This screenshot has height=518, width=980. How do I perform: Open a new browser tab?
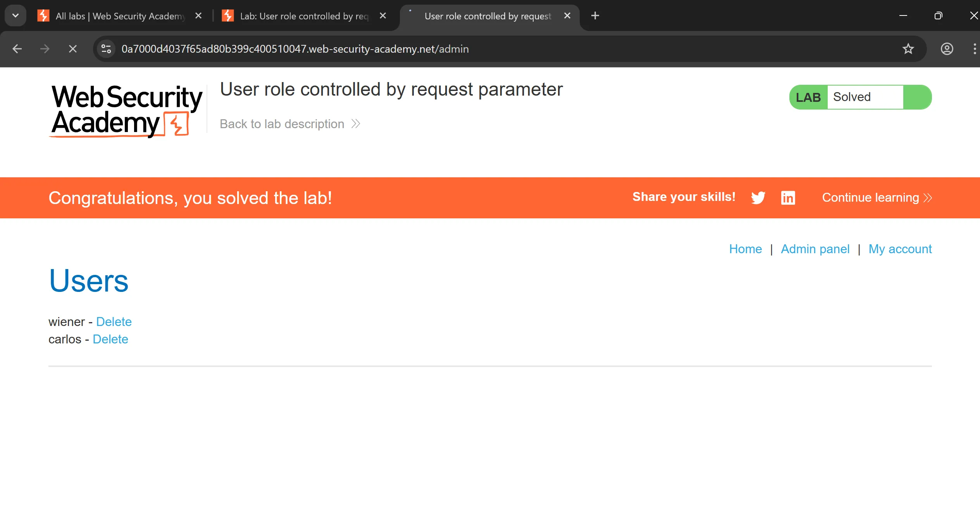tap(595, 16)
